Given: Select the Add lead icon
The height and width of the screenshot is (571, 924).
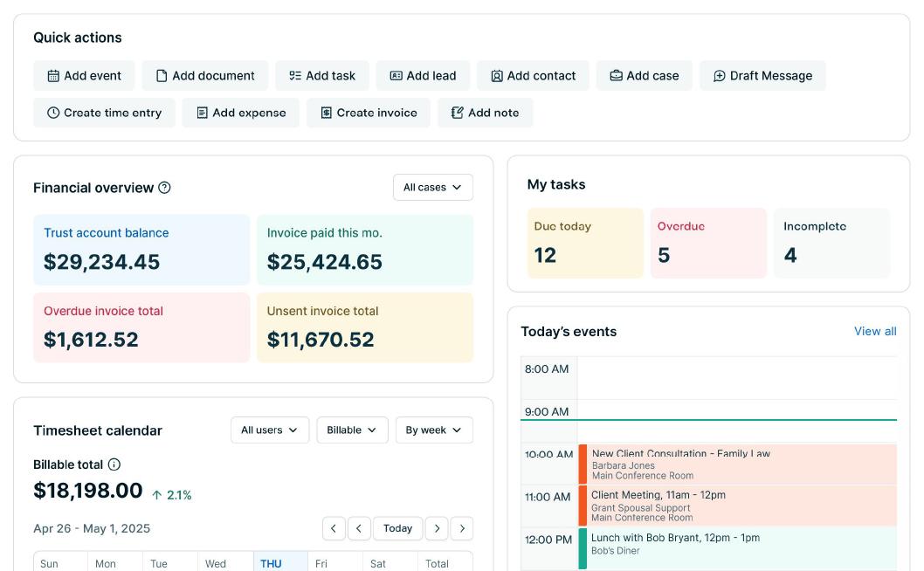Looking at the screenshot, I should (397, 76).
